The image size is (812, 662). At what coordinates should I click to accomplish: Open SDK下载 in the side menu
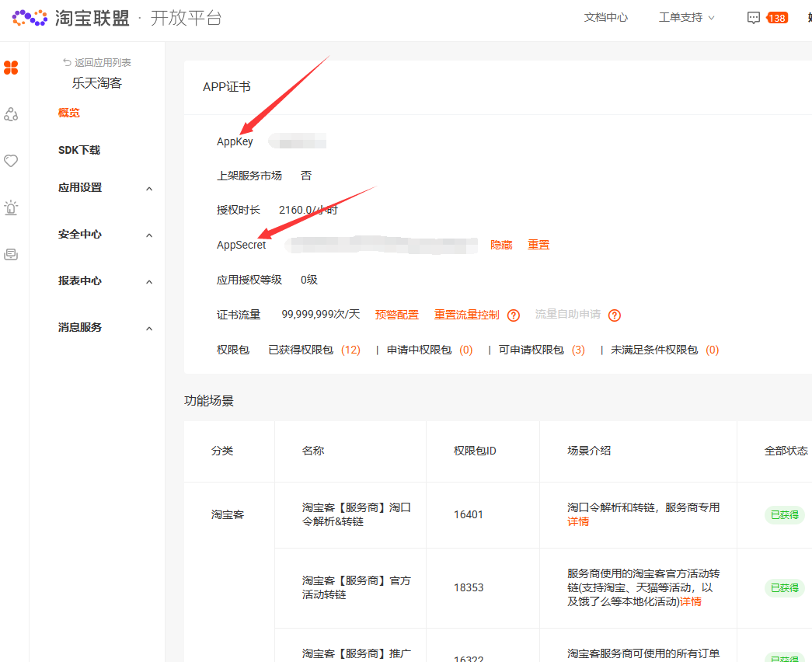coord(79,150)
